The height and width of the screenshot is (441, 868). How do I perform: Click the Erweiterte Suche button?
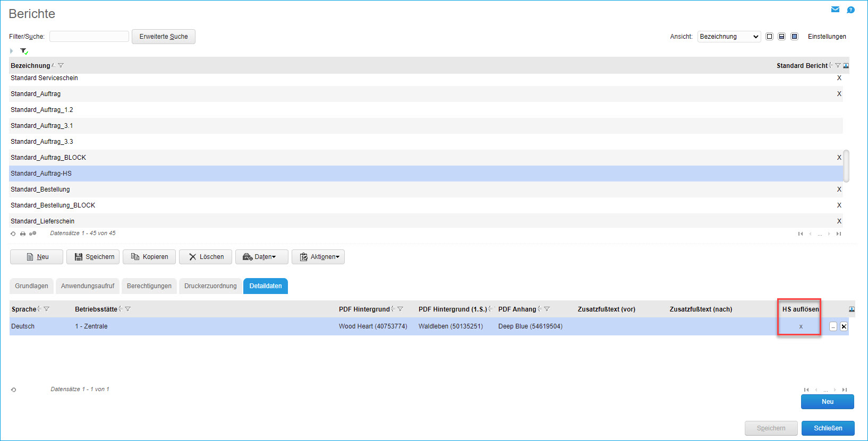point(164,37)
